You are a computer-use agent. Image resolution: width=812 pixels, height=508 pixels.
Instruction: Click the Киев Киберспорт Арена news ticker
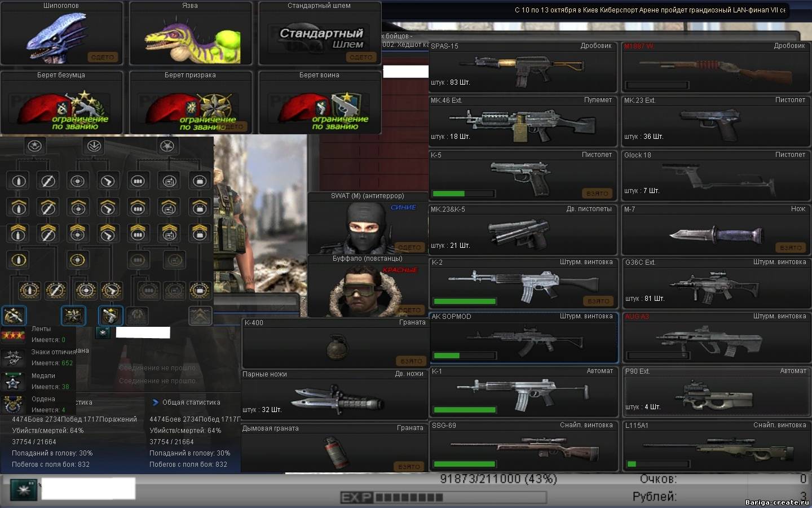coord(650,10)
